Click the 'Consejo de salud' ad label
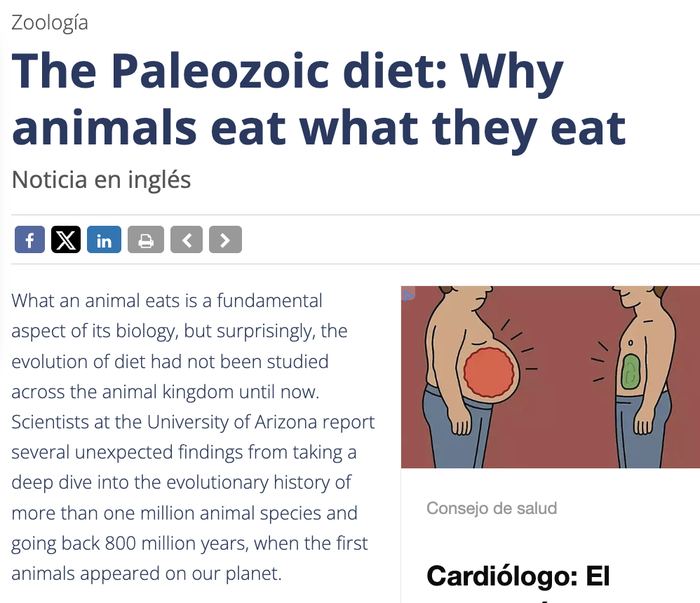700x603 pixels. (x=492, y=508)
